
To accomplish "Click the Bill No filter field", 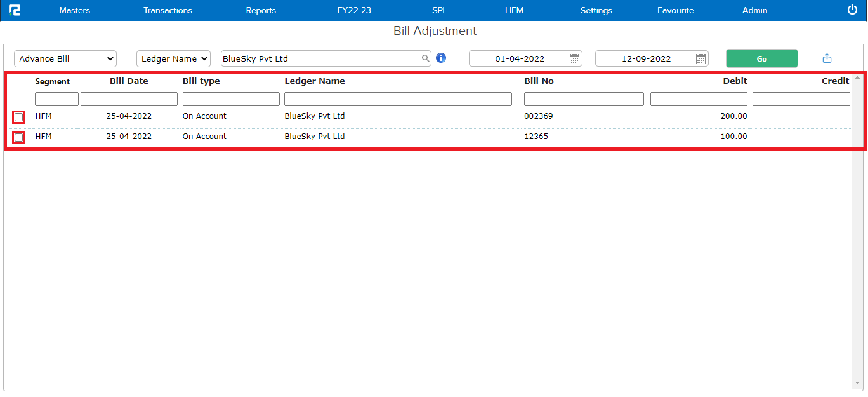I will tap(584, 99).
